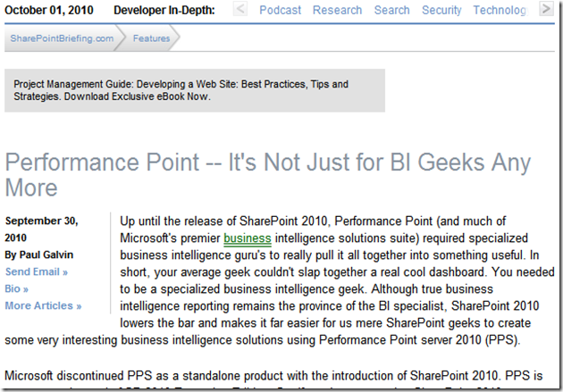Click 'Developer In-Depth:' label
Screen dimensions: 563x392
pos(164,10)
